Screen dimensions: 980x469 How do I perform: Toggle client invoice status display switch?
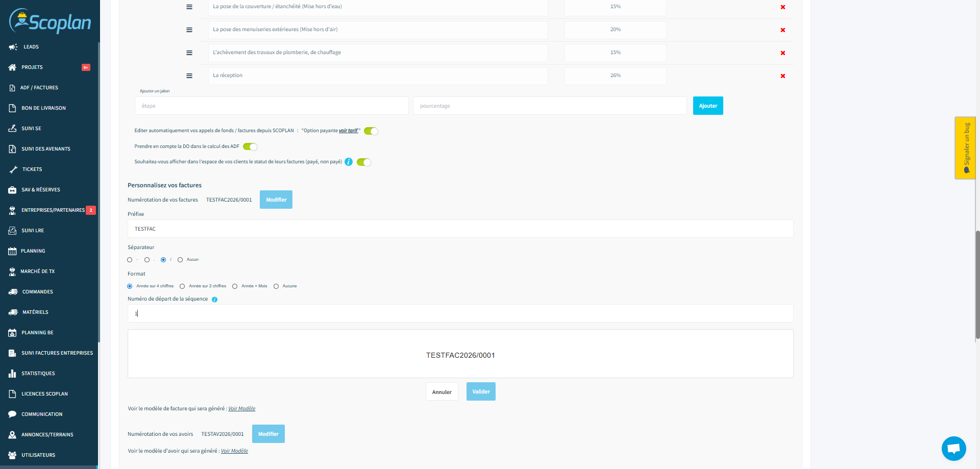click(x=364, y=162)
